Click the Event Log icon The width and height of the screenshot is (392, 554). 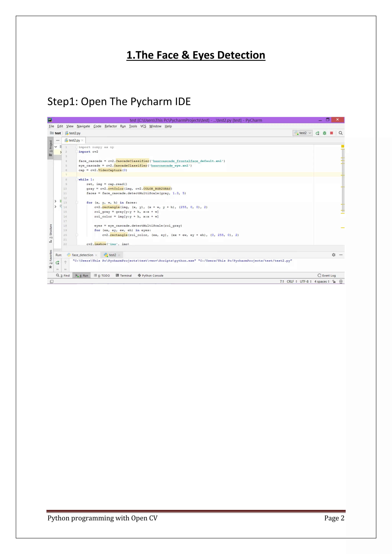click(319, 275)
